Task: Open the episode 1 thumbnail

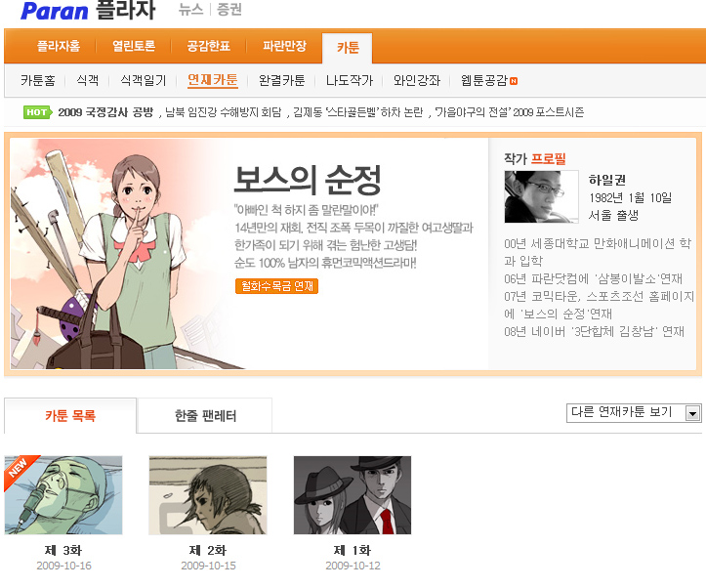Action: (353, 495)
